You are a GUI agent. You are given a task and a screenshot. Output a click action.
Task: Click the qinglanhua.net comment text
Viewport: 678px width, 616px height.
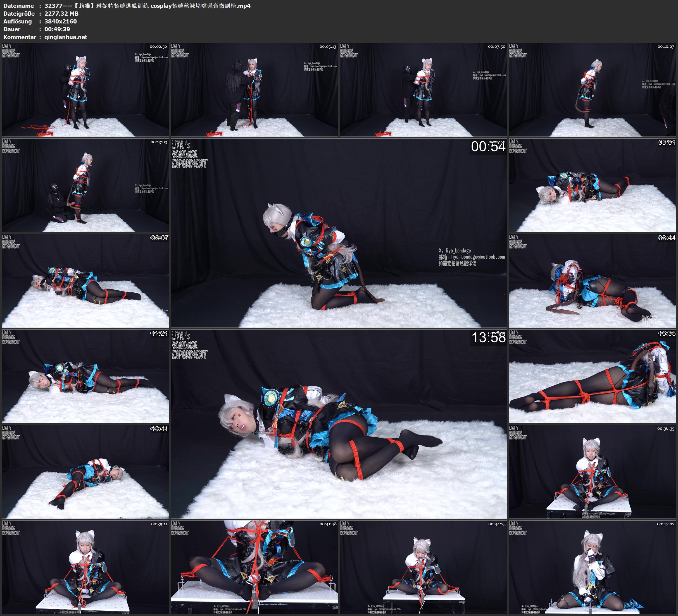point(66,37)
